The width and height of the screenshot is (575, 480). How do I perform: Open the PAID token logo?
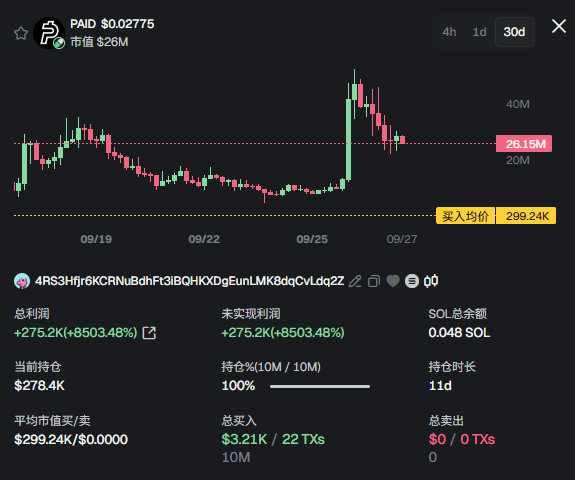click(x=49, y=33)
